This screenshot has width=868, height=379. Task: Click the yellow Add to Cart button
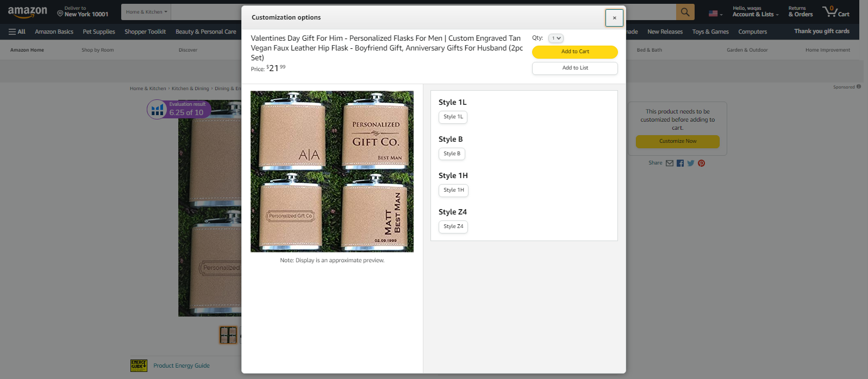[575, 52]
